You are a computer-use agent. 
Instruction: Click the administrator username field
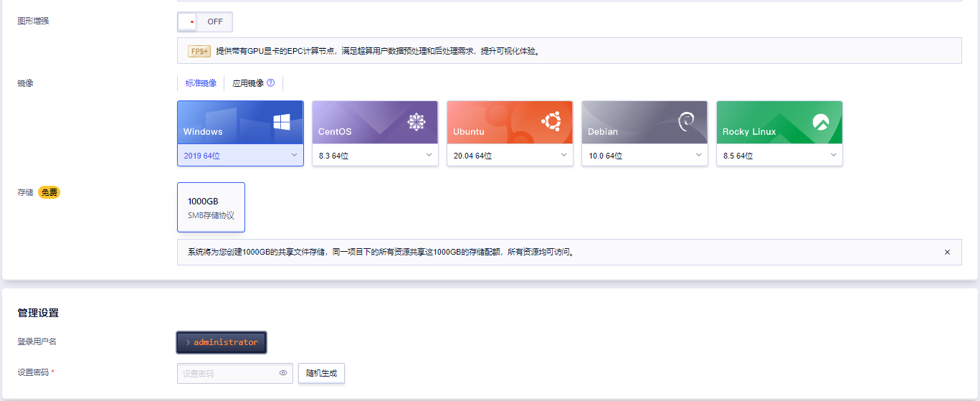(x=222, y=342)
